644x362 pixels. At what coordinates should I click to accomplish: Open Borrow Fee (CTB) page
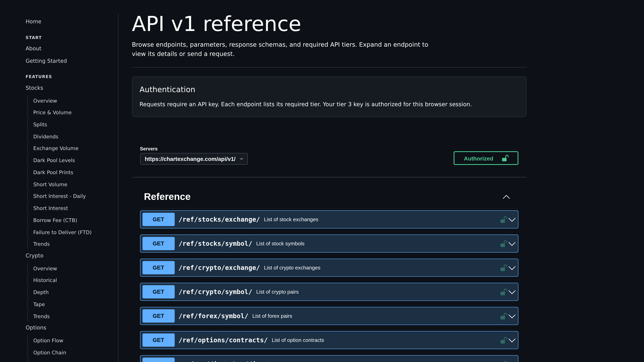tap(55, 220)
